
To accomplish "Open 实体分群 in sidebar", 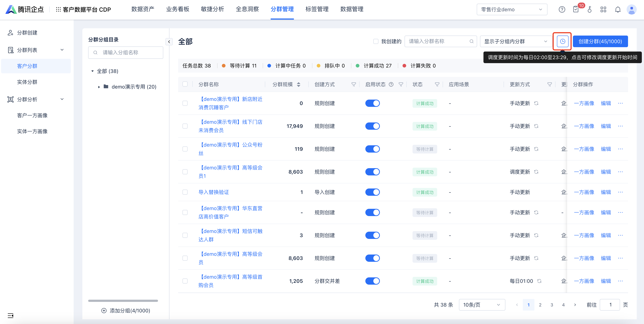I will pyautogui.click(x=27, y=82).
